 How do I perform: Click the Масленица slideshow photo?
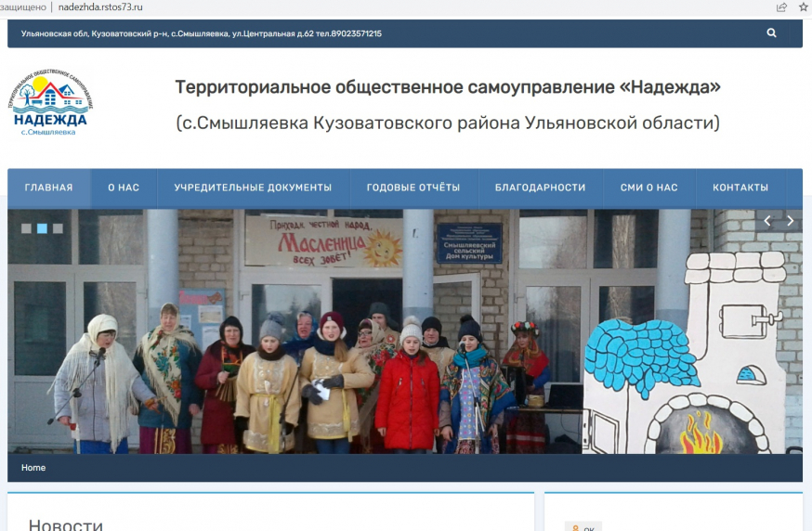[x=405, y=331]
